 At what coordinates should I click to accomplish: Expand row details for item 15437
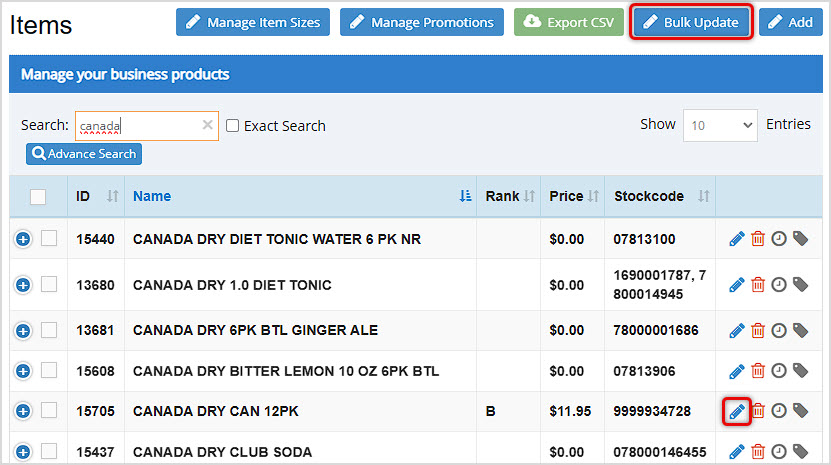click(x=23, y=452)
